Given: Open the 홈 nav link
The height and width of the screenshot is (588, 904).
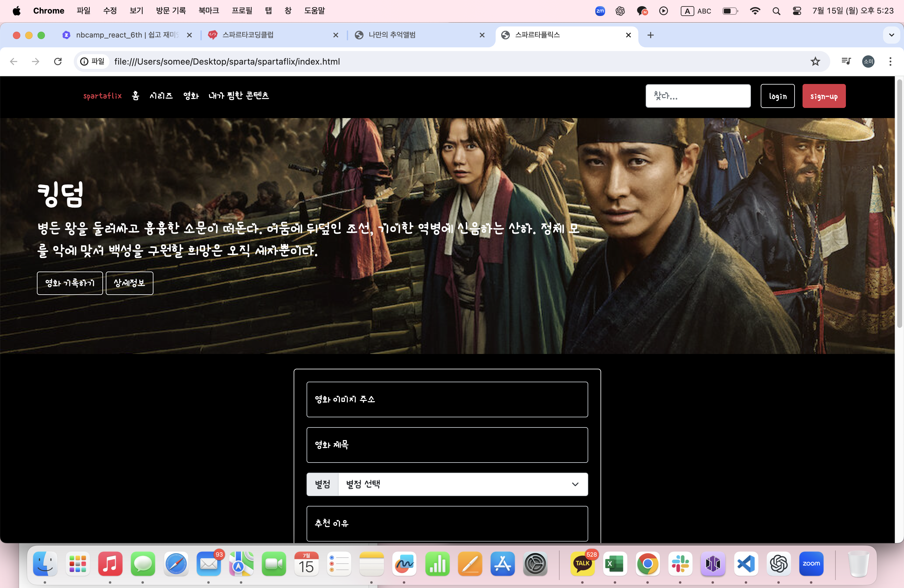Looking at the screenshot, I should click(136, 96).
